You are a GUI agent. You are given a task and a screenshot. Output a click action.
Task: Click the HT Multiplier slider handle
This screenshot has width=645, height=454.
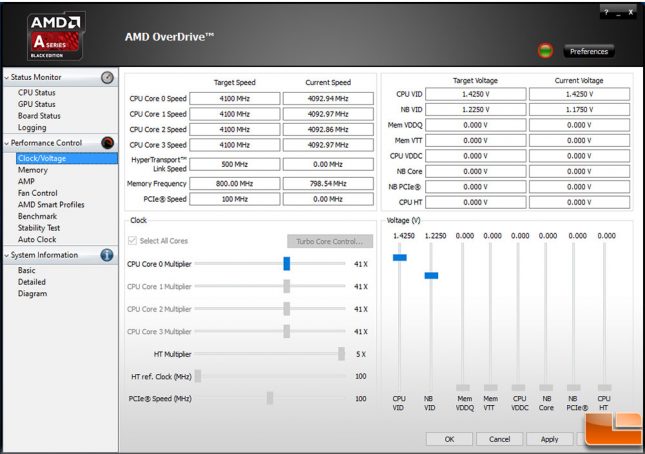[x=341, y=354]
